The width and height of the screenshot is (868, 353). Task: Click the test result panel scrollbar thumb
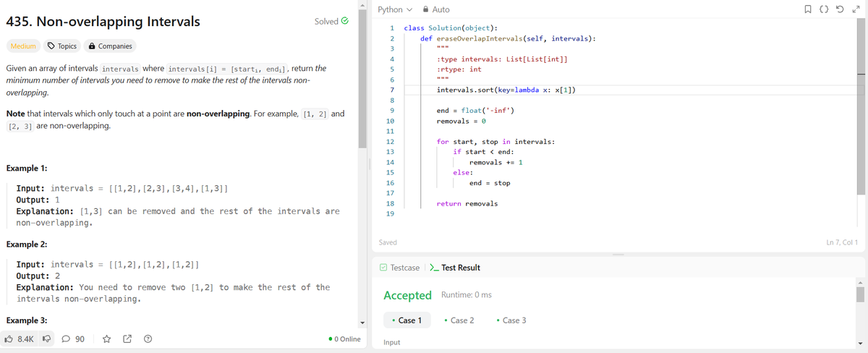point(860,294)
